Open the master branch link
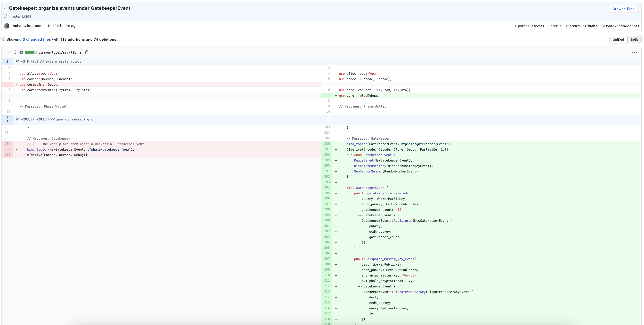 (15, 16)
